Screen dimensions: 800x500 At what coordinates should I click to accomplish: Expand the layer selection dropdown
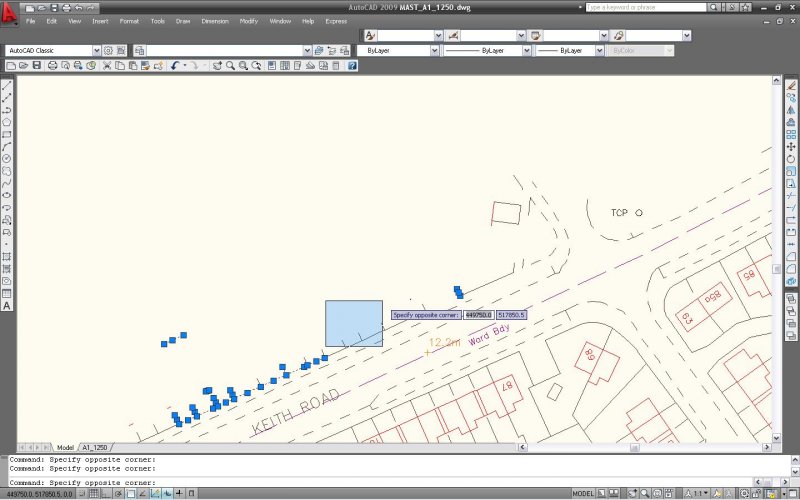pyautogui.click(x=307, y=50)
